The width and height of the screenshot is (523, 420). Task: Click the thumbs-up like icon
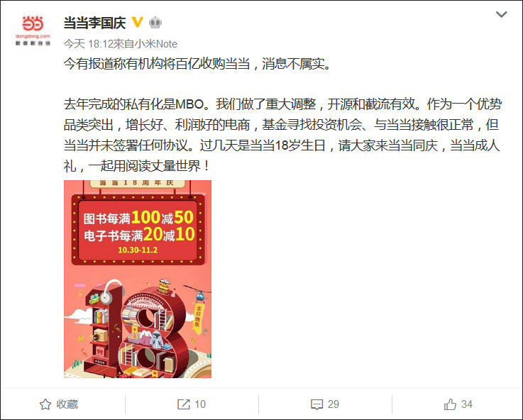[x=450, y=404]
